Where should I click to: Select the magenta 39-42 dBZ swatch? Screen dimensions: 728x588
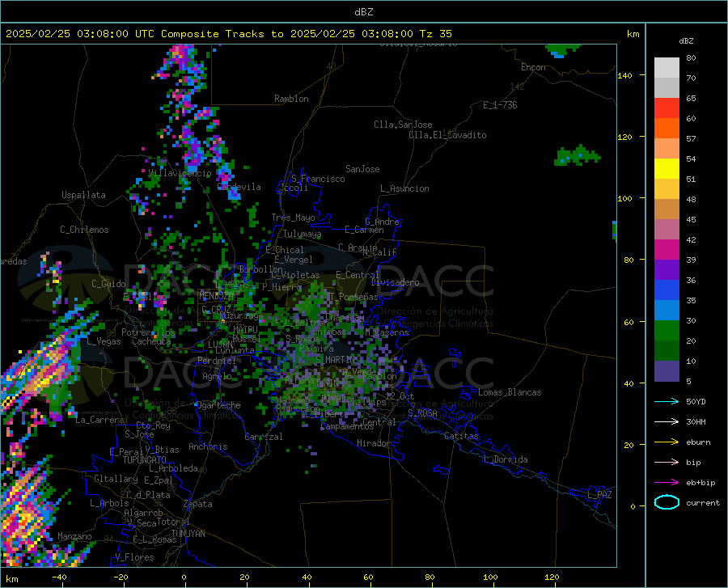[x=667, y=250]
